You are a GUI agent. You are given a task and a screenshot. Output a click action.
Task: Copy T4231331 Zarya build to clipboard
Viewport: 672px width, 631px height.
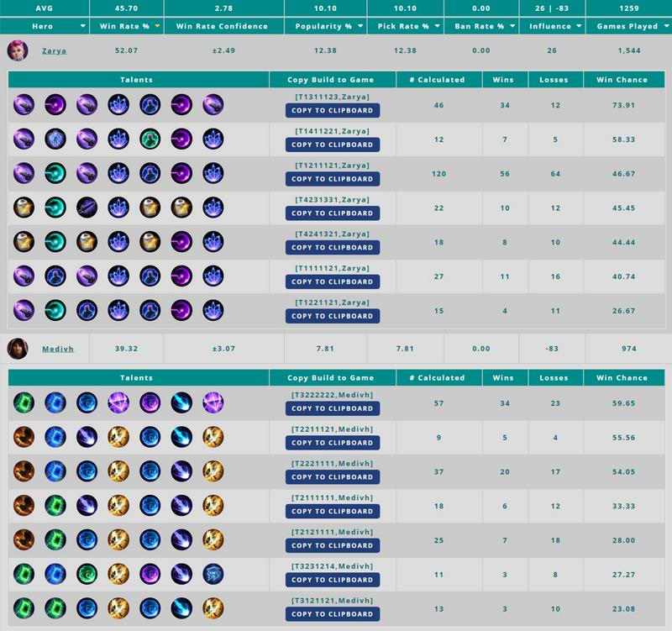click(x=333, y=213)
